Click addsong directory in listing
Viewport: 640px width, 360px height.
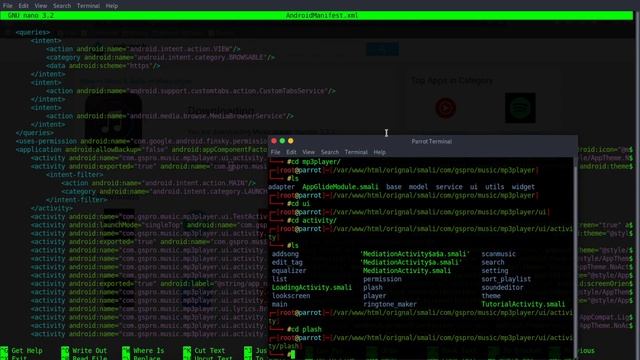coord(285,254)
